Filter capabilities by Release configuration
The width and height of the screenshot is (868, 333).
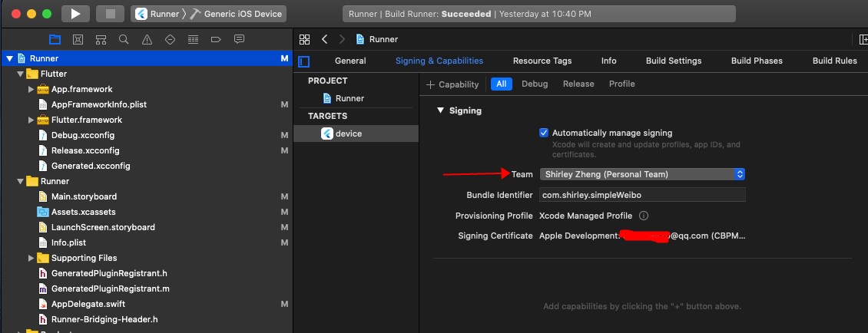coord(578,84)
